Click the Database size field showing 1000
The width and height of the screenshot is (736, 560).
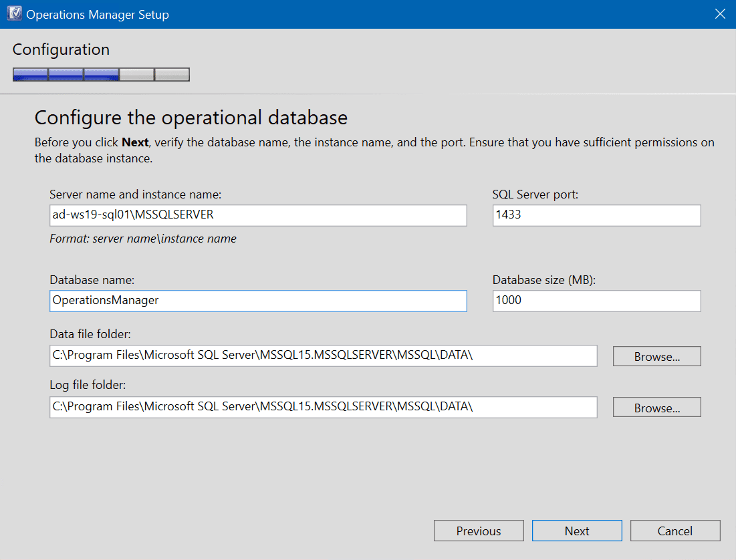click(x=596, y=301)
